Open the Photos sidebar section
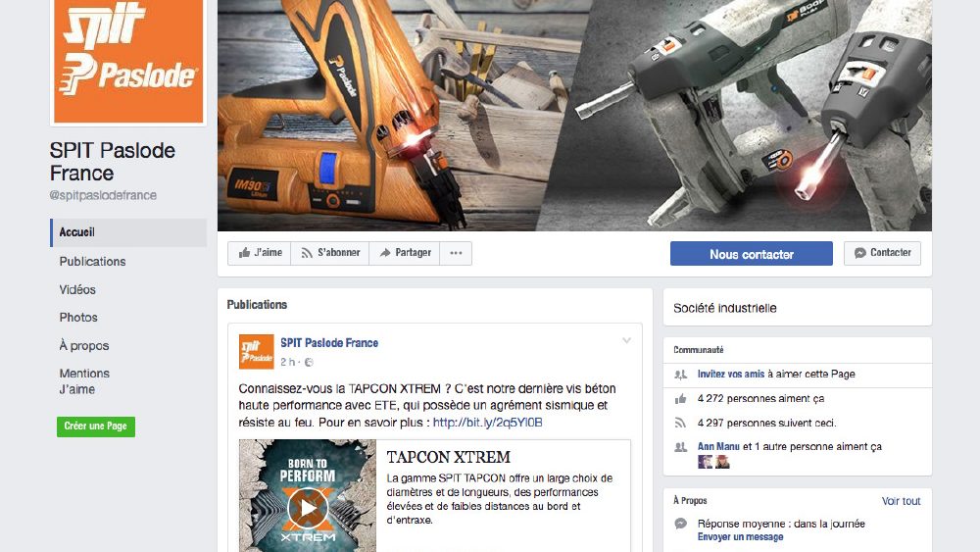Viewport: 980px width, 552px height. [x=78, y=317]
